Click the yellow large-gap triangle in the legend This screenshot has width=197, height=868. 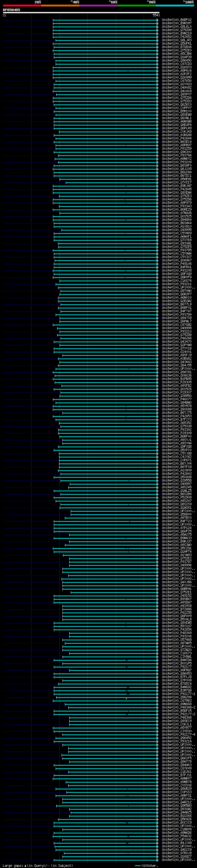pos(25,866)
